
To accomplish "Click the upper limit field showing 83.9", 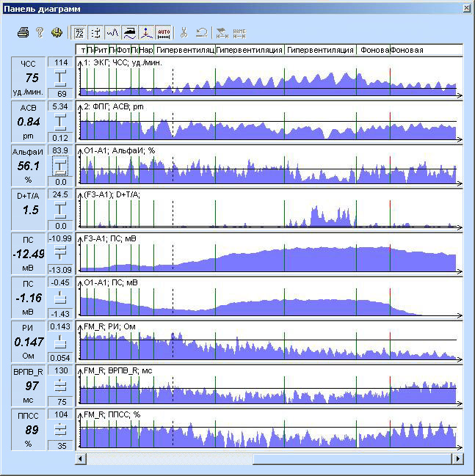I will click(60, 150).
